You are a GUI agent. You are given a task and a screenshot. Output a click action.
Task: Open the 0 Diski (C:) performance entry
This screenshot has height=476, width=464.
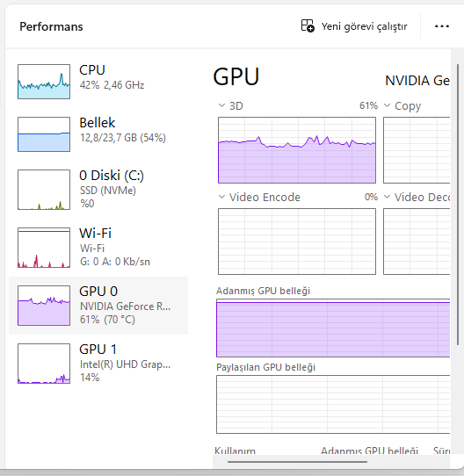98,190
